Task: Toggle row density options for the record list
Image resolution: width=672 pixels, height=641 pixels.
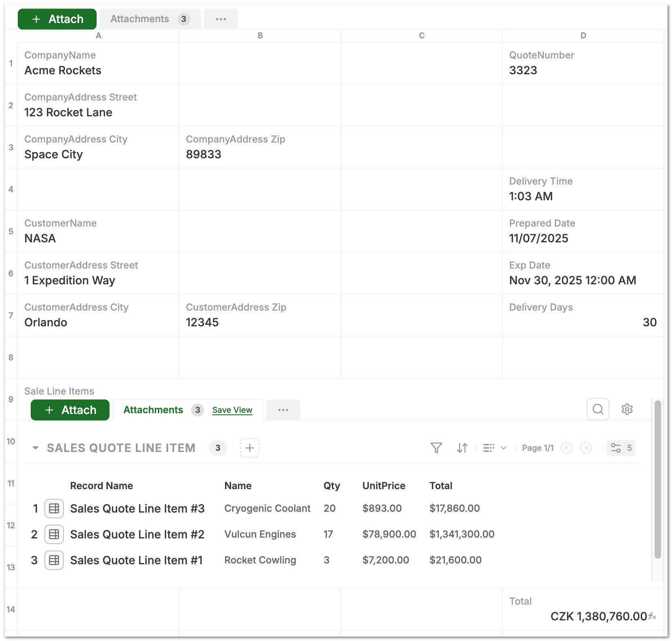Action: coord(489,448)
